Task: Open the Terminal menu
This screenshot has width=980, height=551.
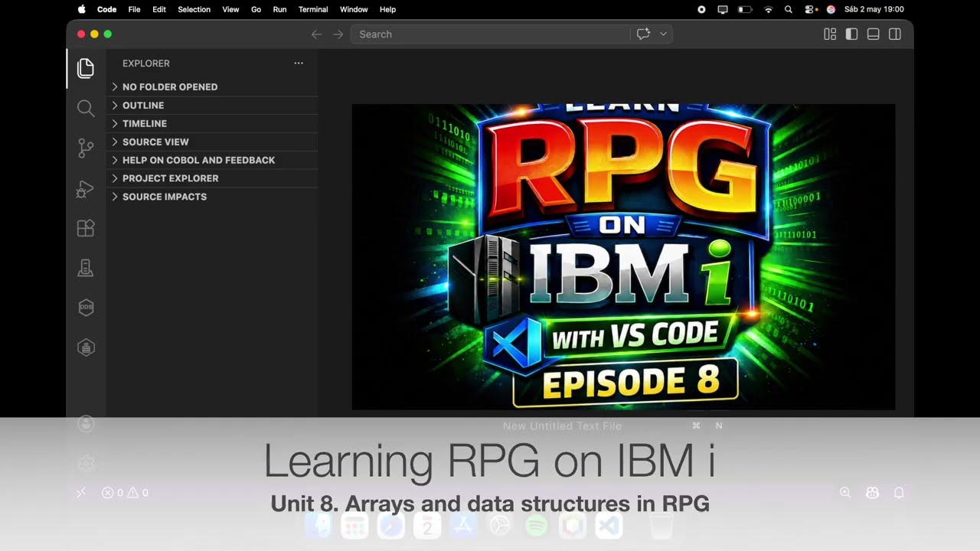Action: [313, 9]
